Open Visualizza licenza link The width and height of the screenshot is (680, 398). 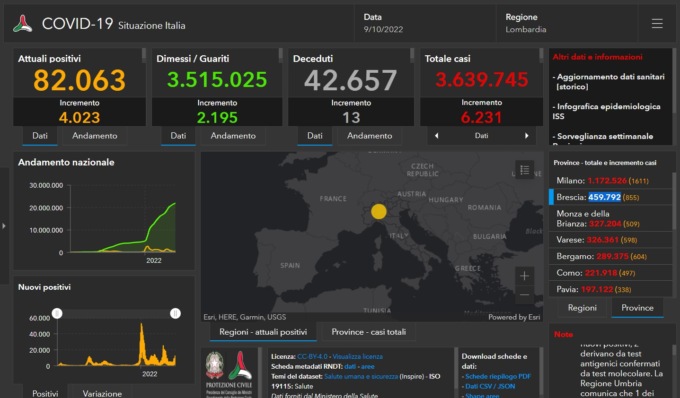(357, 356)
